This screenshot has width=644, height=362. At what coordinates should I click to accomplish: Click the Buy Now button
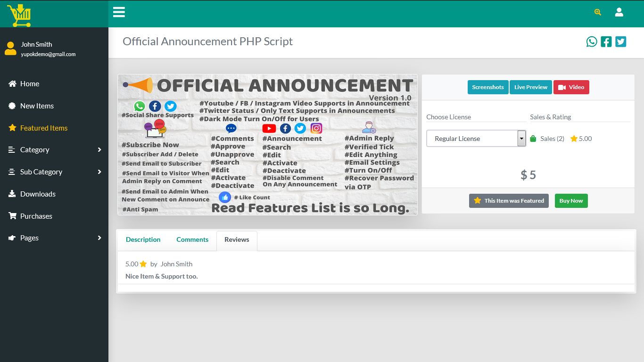click(571, 200)
